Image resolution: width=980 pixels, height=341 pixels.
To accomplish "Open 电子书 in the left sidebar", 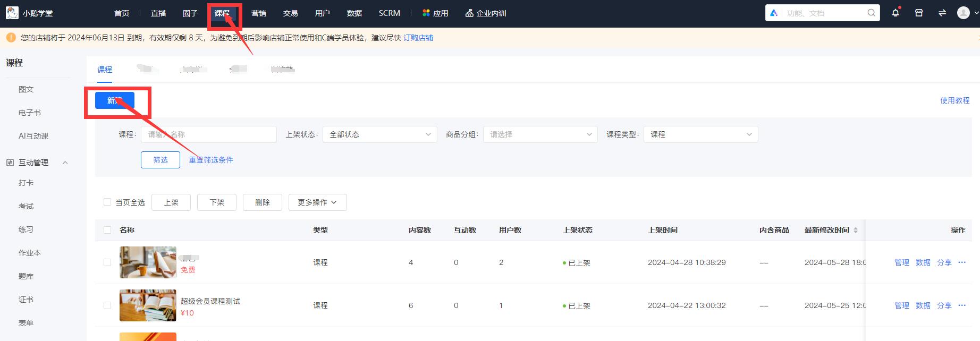I will click(x=30, y=113).
